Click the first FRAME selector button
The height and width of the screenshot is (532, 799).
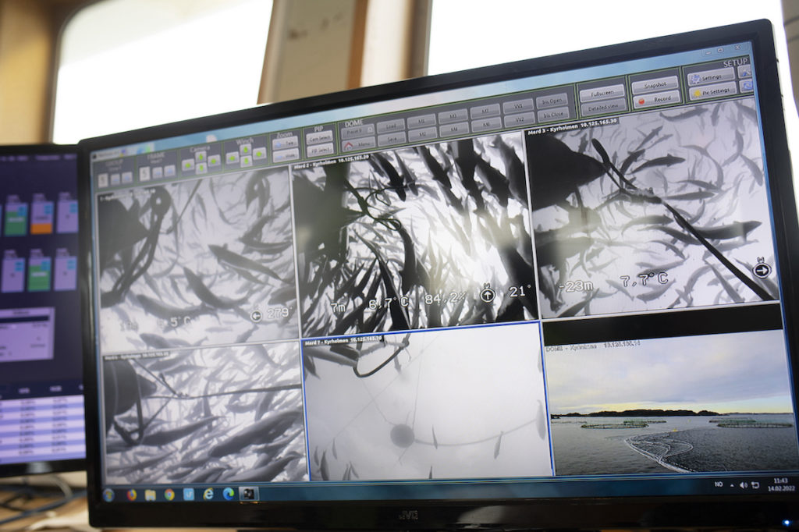144,174
